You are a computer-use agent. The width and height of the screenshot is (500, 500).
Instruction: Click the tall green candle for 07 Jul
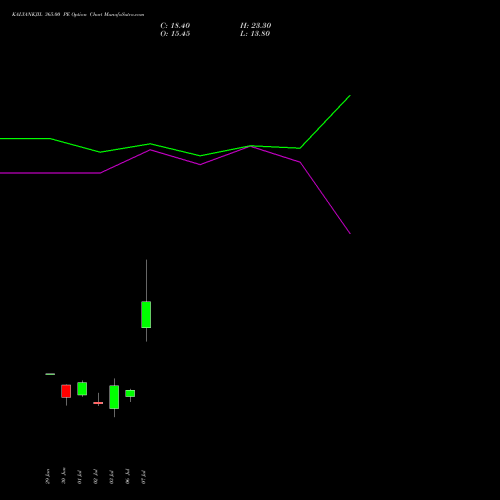pyautogui.click(x=146, y=315)
